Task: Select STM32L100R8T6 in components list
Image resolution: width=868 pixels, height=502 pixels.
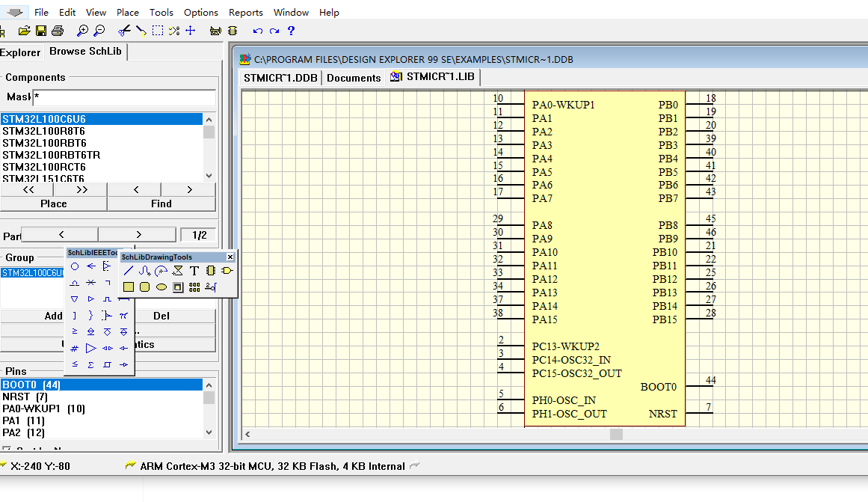Action: click(102, 132)
